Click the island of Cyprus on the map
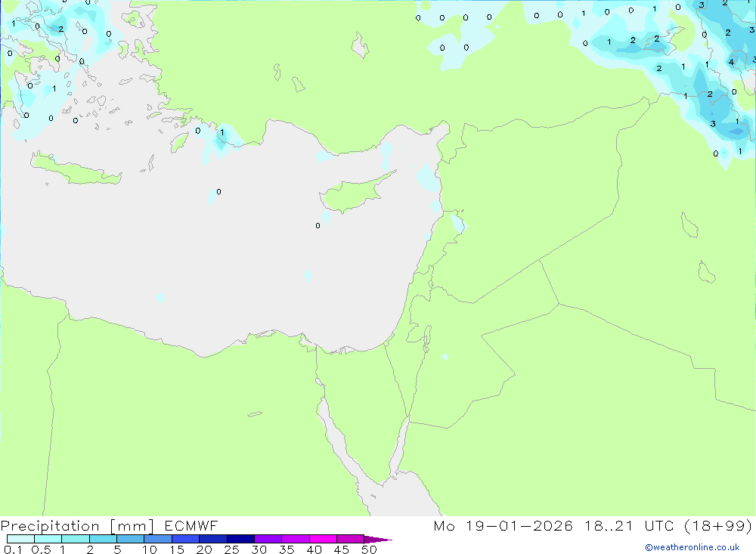This screenshot has width=756, height=554. [355, 193]
